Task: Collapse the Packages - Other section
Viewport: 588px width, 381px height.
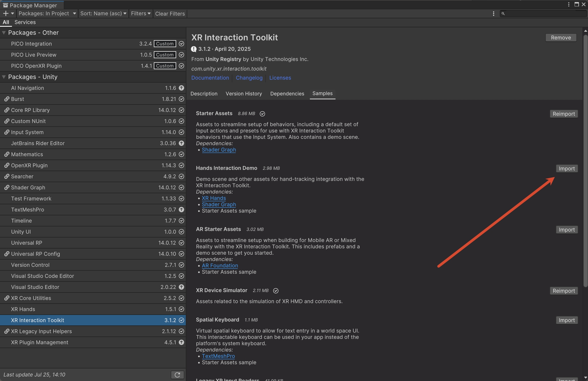Action: 4,33
